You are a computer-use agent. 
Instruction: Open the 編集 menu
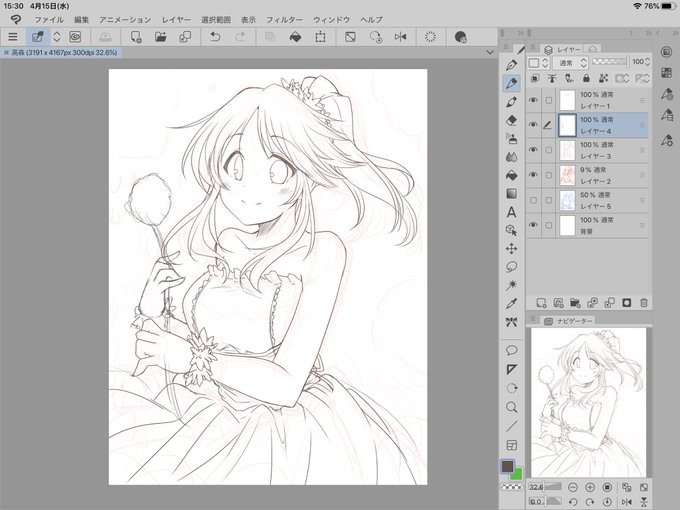81,20
